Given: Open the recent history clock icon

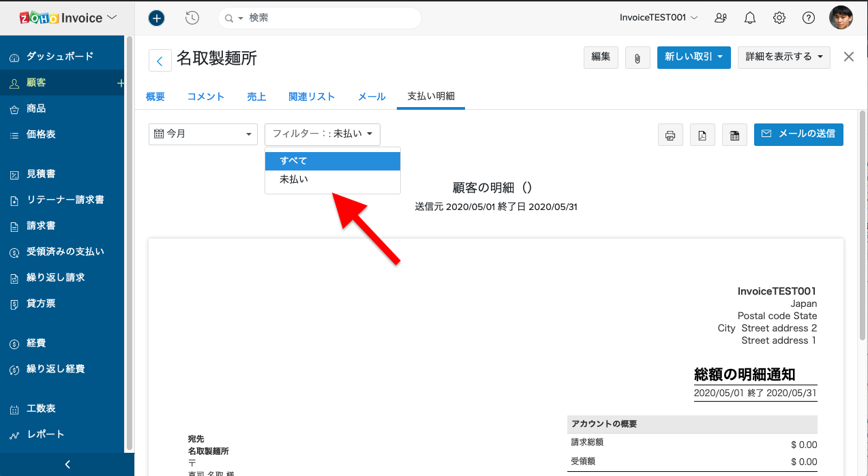Looking at the screenshot, I should [x=192, y=18].
